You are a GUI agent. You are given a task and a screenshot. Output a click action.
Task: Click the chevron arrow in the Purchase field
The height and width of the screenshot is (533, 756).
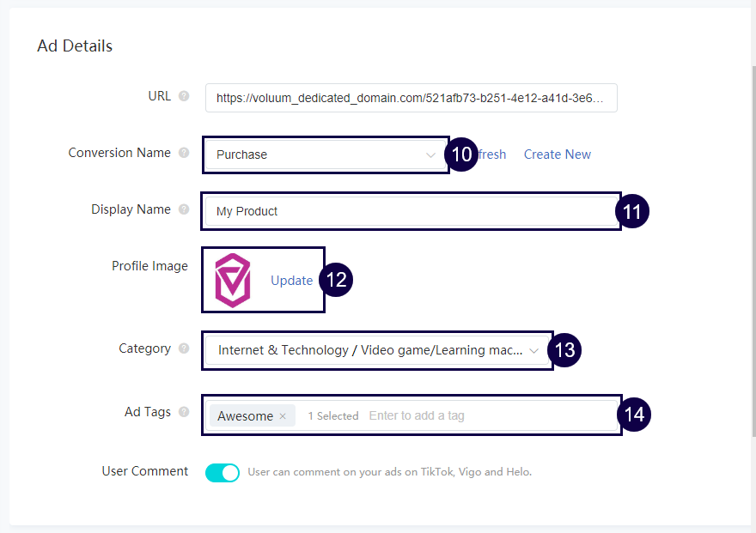430,154
